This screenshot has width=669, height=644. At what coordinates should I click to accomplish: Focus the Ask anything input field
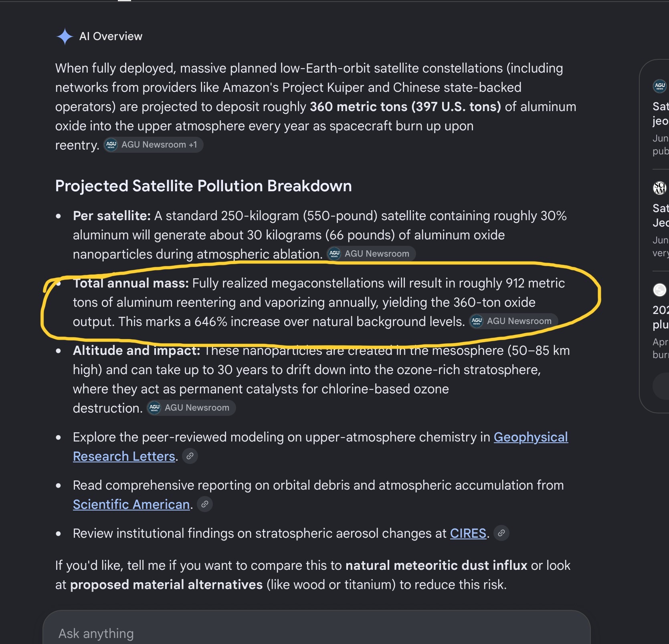coord(316,630)
